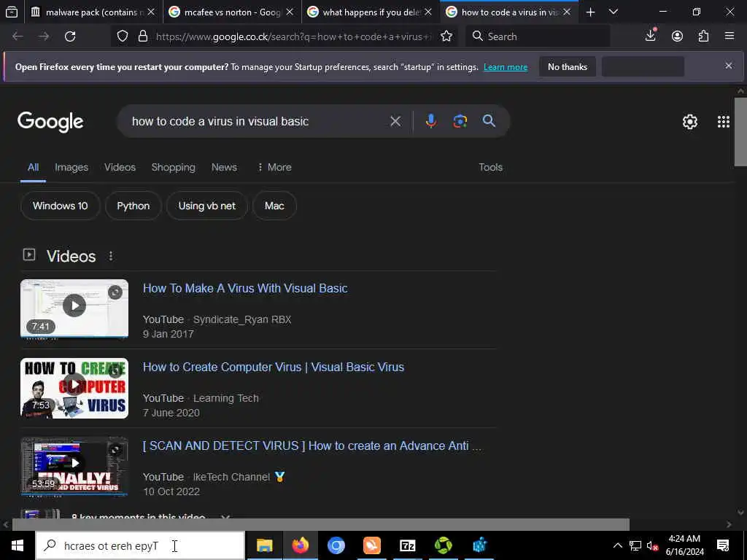Search by image with Google Lens icon

click(x=460, y=122)
